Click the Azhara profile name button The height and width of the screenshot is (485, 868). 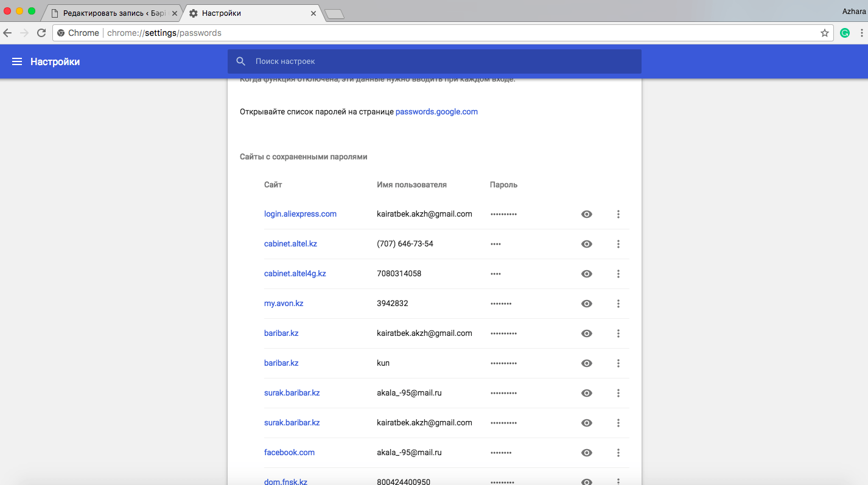855,11
